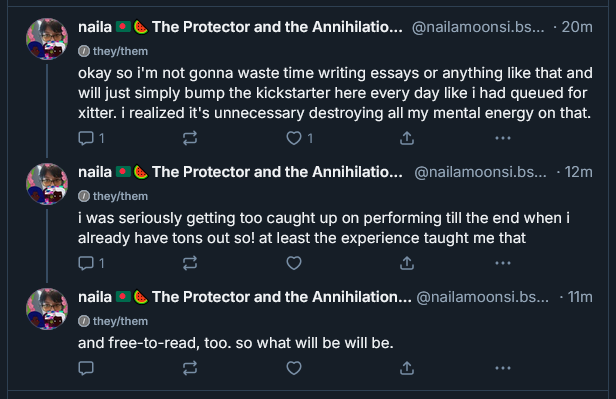
Task: Repost the kickstarter bump post
Action: click(190, 138)
